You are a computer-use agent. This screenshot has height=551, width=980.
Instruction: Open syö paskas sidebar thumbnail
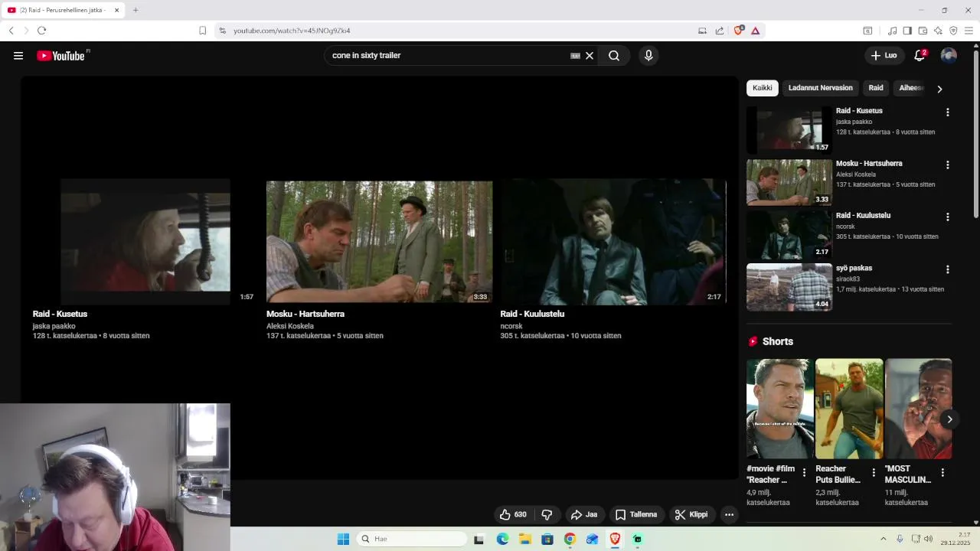point(789,287)
